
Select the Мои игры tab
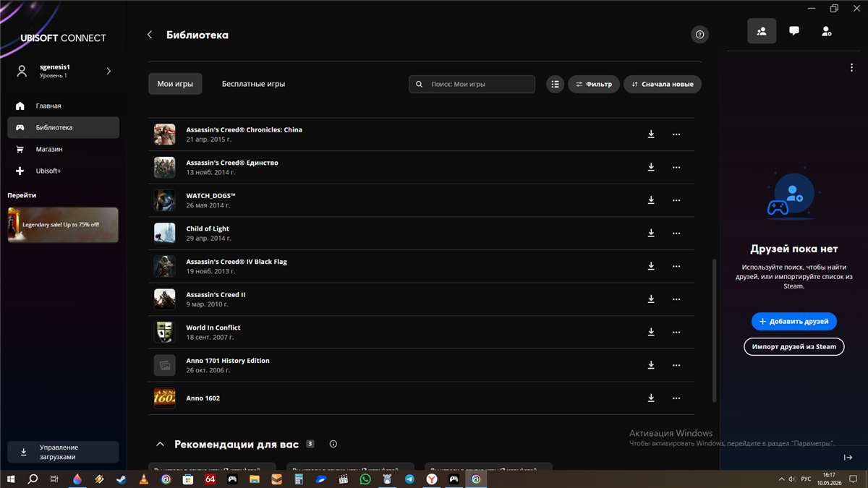point(175,84)
